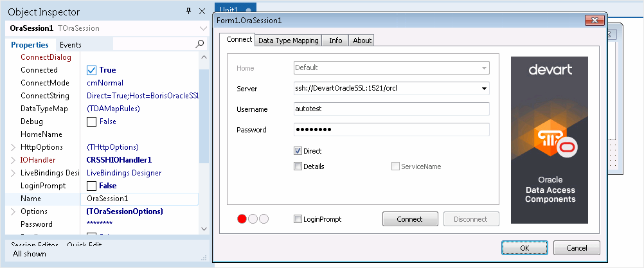Open the About tab
The width and height of the screenshot is (644, 268).
362,40
